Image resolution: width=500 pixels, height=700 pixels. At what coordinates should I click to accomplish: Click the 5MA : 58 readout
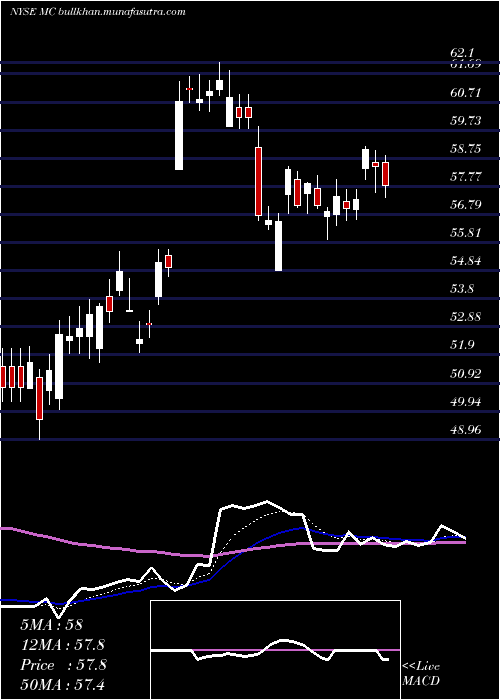point(51,625)
